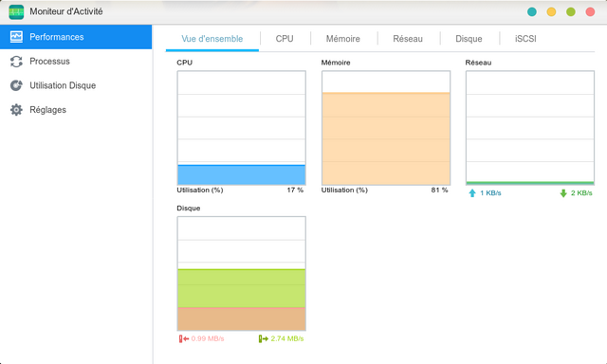
Task: Open Réglages in the sidebar
Action: pyautogui.click(x=76, y=110)
